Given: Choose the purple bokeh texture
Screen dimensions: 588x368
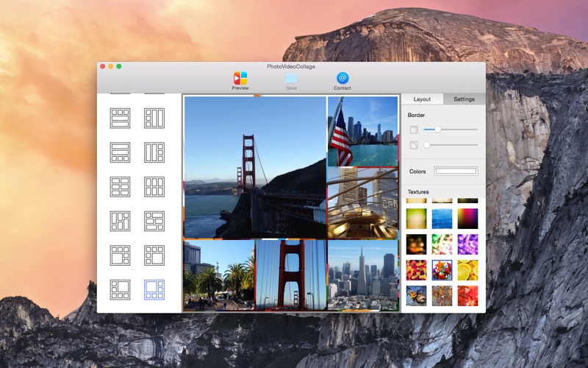Looking at the screenshot, I should click(x=467, y=244).
